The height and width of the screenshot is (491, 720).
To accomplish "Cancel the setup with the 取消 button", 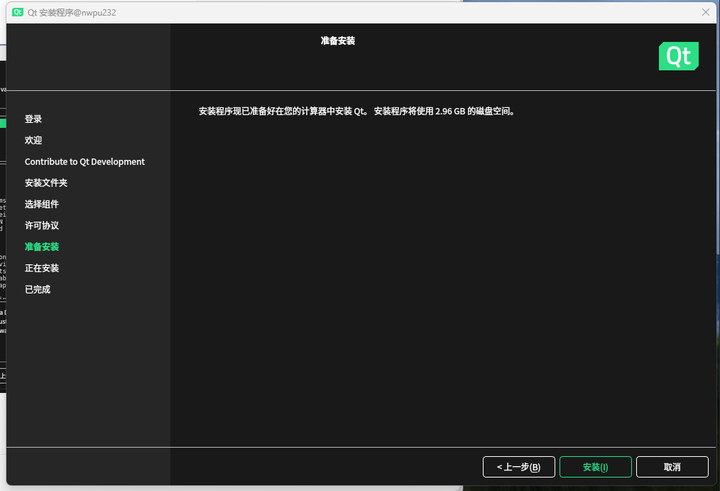I will point(672,467).
